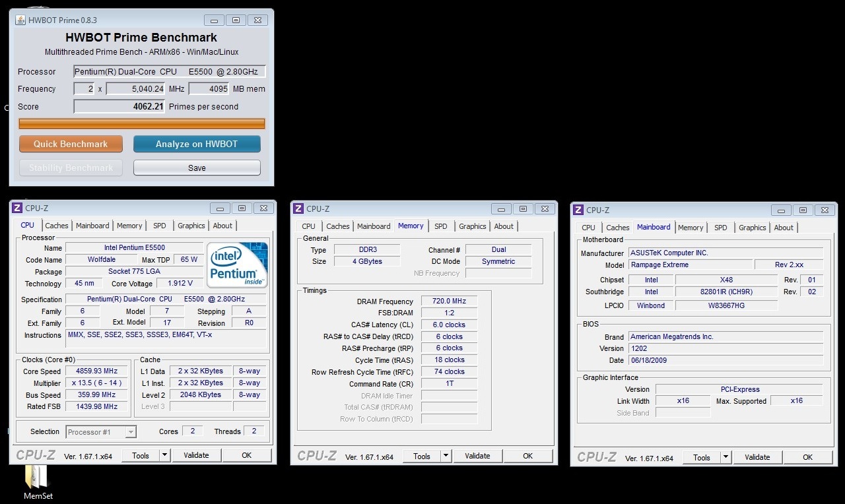Click the CPU-Z logo icon in Mainboard window title bar
Viewport: 845px width, 504px height.
(x=578, y=210)
